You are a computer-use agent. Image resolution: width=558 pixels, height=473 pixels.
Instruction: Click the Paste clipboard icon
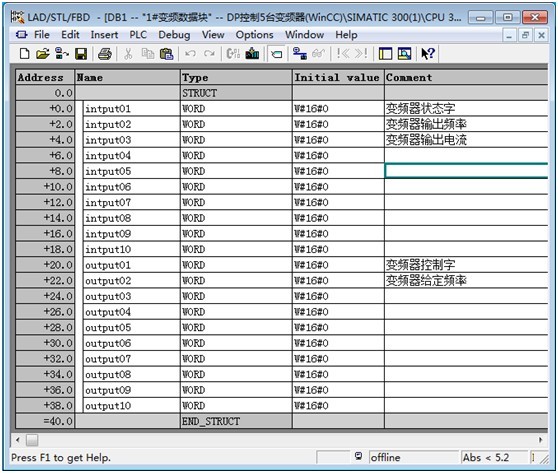[x=166, y=54]
